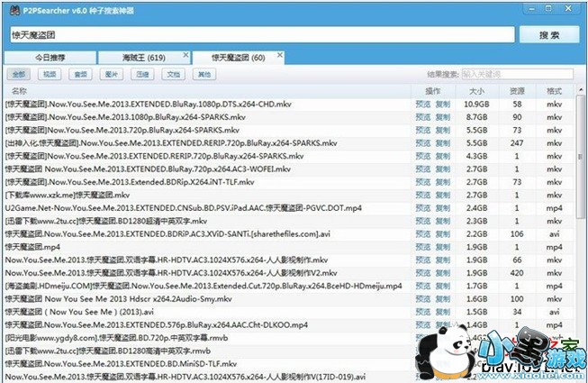
Task: Filter results by 图片
Action: [112, 74]
